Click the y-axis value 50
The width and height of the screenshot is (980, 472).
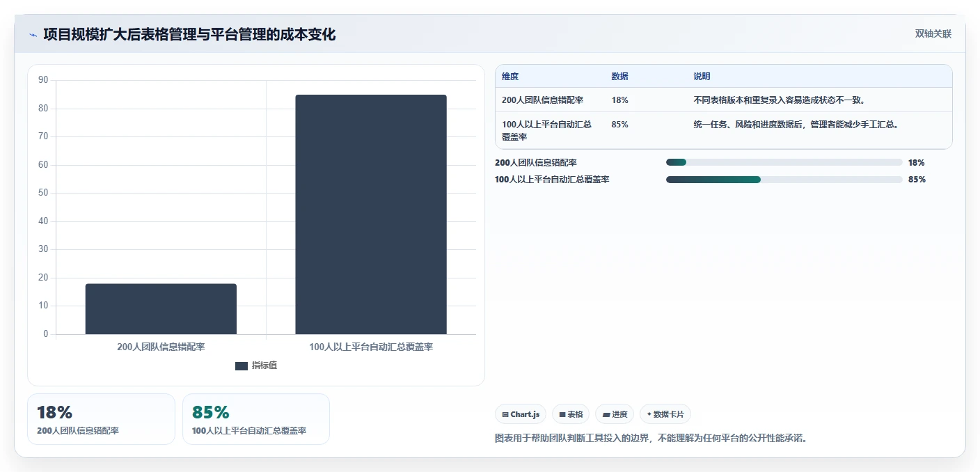coord(43,193)
